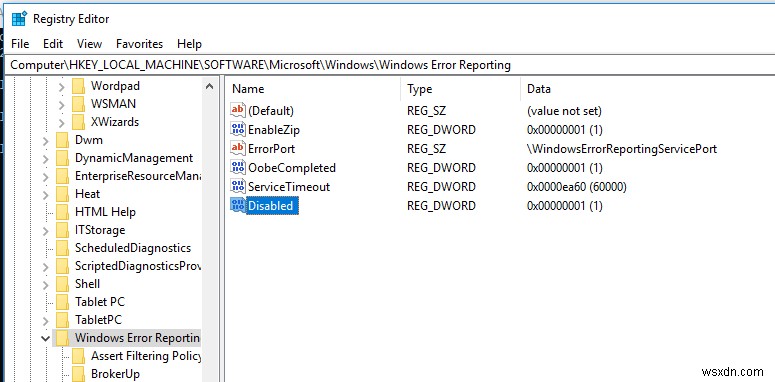Select the EnableZip value name
Viewport: 775px width, 382px height.
point(274,130)
